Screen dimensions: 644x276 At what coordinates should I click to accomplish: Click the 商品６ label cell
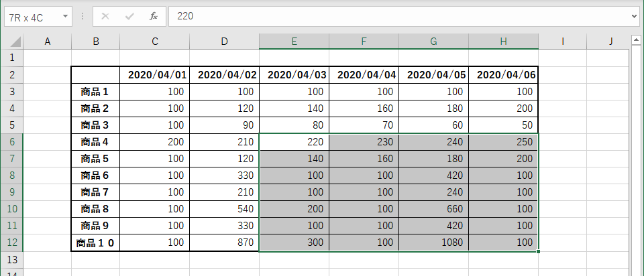pyautogui.click(x=96, y=176)
